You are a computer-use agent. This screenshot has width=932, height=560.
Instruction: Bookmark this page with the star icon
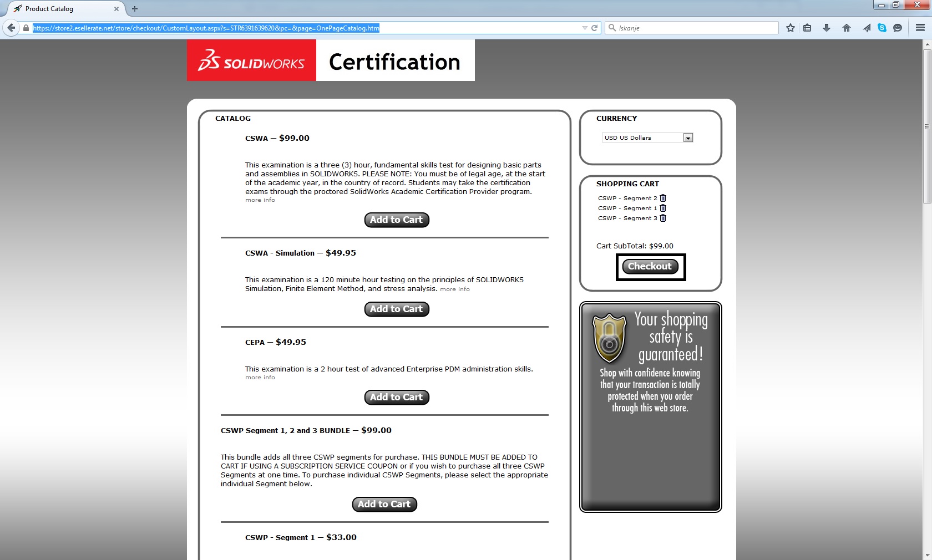pos(791,28)
